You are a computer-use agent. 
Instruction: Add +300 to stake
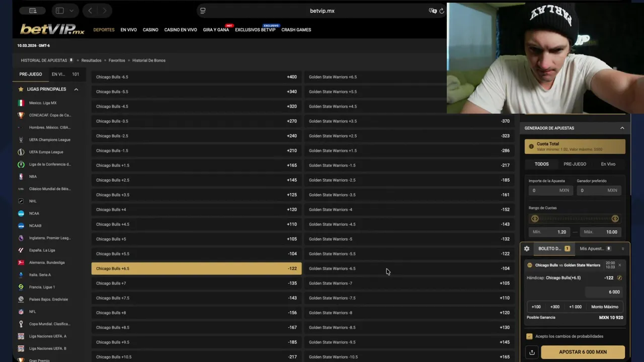click(555, 307)
